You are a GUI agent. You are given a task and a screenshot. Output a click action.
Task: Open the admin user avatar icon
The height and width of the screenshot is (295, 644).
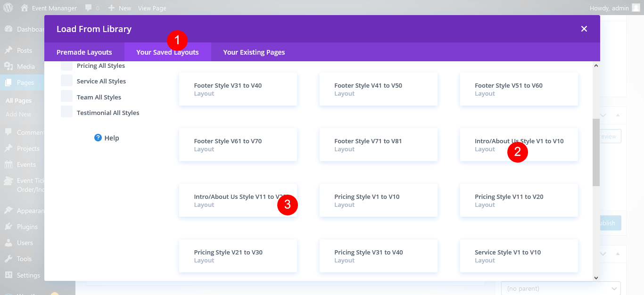pos(636,8)
